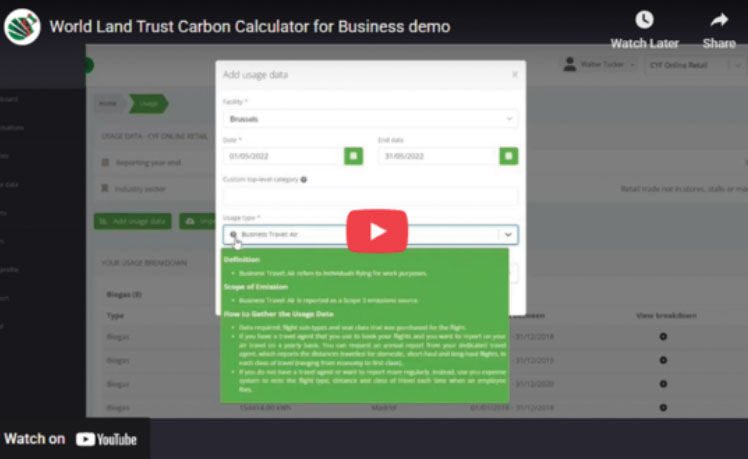Click the Date field showing 01/05/2022

[283, 156]
